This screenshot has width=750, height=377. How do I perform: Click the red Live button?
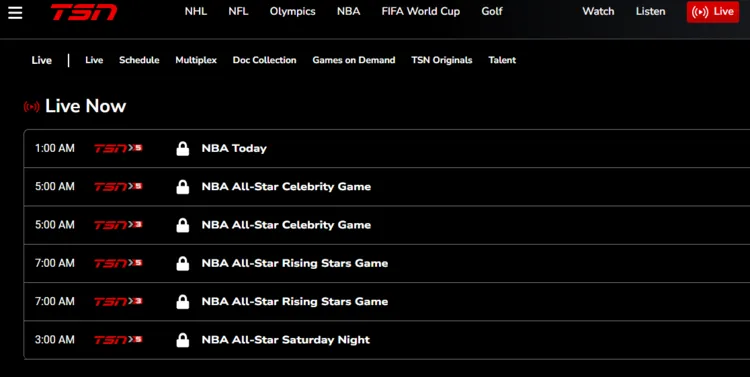[713, 12]
